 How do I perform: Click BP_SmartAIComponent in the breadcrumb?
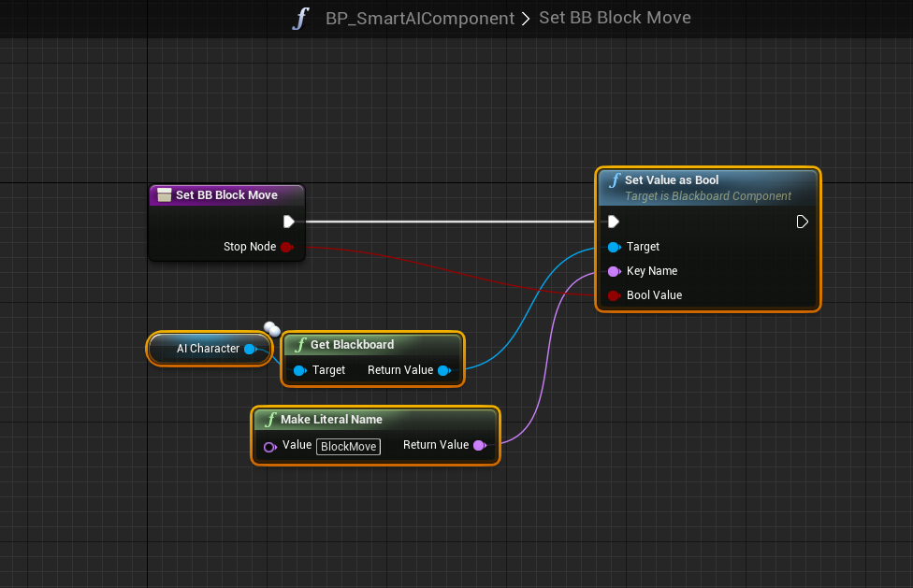click(419, 18)
